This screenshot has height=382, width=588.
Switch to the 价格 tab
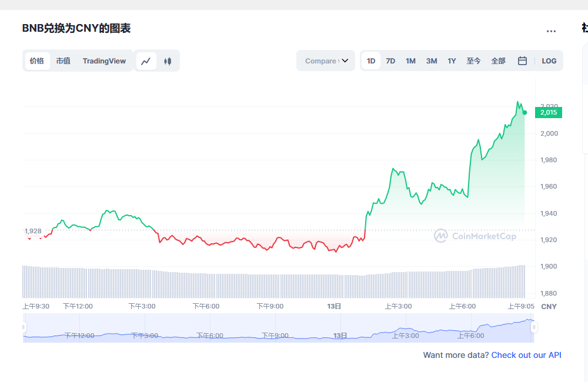(37, 61)
